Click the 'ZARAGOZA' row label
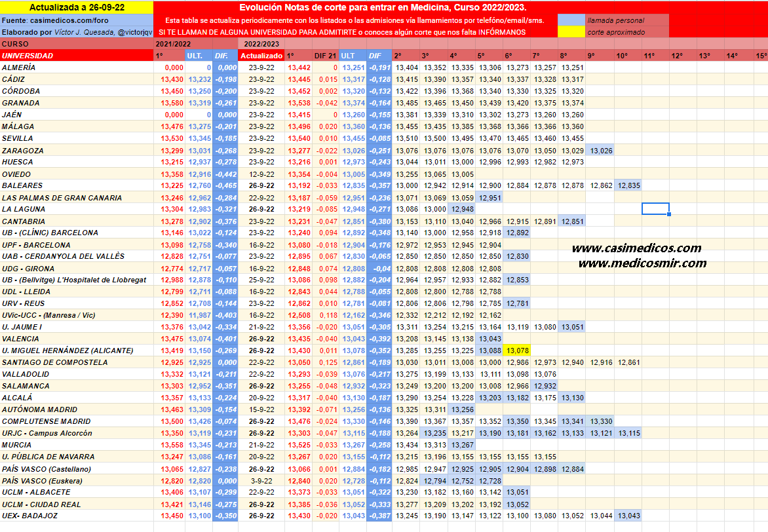 pyautogui.click(x=77, y=151)
